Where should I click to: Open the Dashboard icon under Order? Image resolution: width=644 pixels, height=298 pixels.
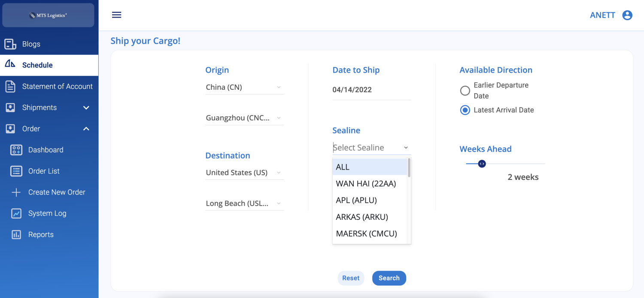pyautogui.click(x=16, y=150)
